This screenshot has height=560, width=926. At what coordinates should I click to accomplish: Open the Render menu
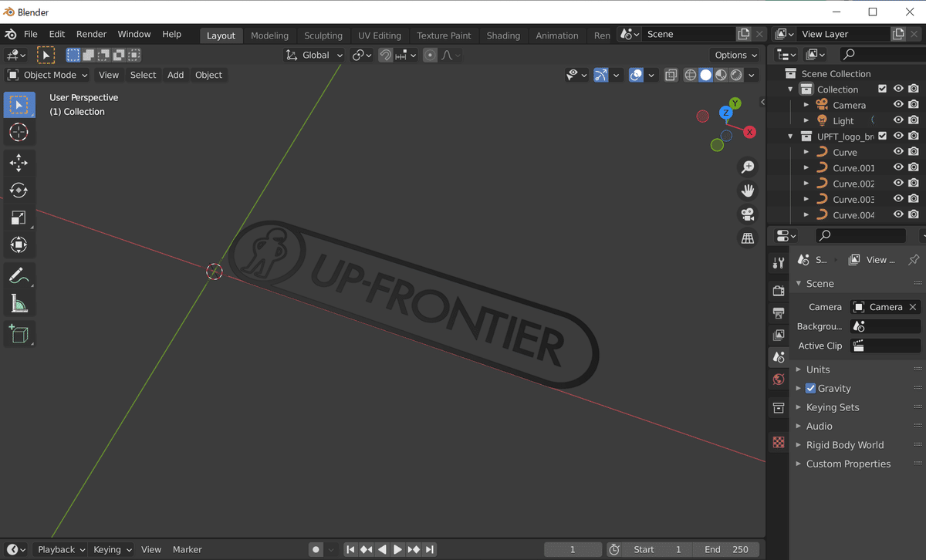pos(91,34)
